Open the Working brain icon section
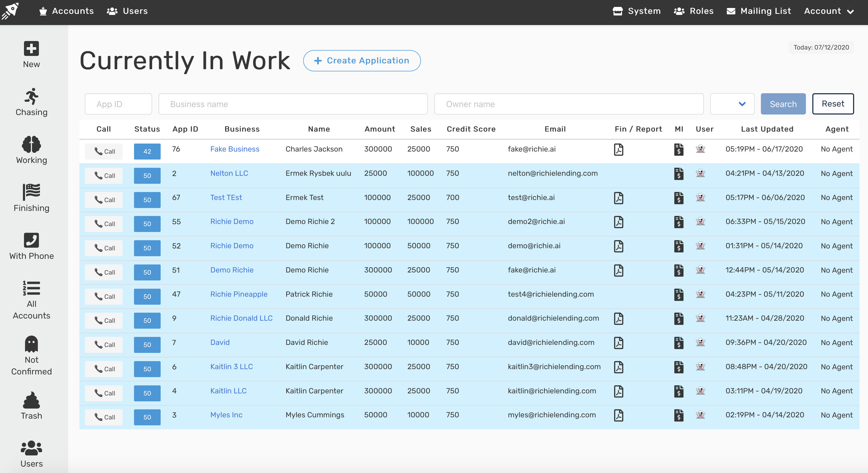The image size is (868, 473). click(x=31, y=150)
